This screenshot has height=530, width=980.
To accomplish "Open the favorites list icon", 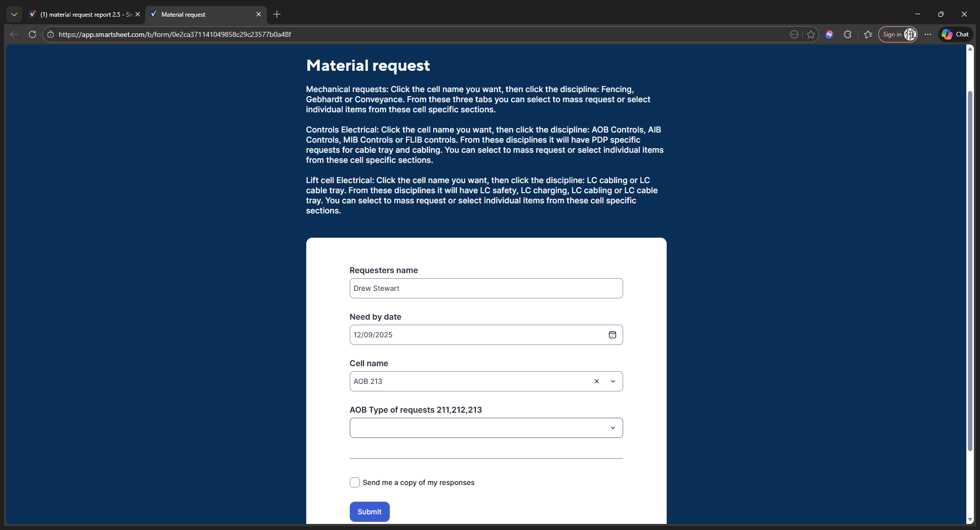I will 868,34.
